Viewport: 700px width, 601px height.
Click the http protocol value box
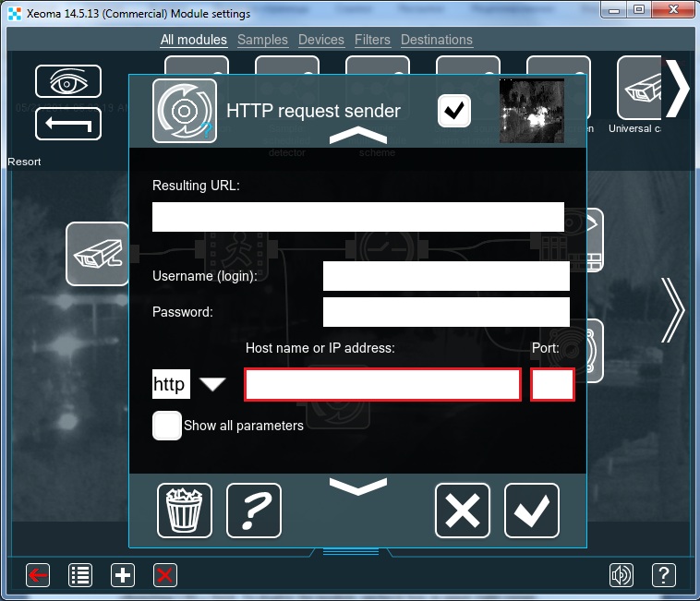pyautogui.click(x=171, y=384)
